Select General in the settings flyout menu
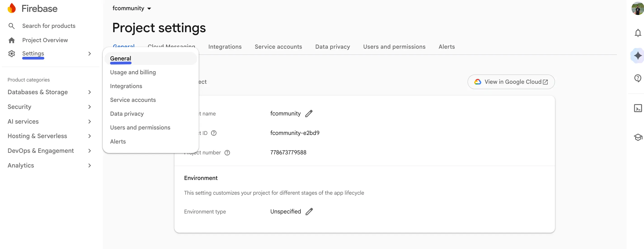The width and height of the screenshot is (644, 249). coord(150,59)
